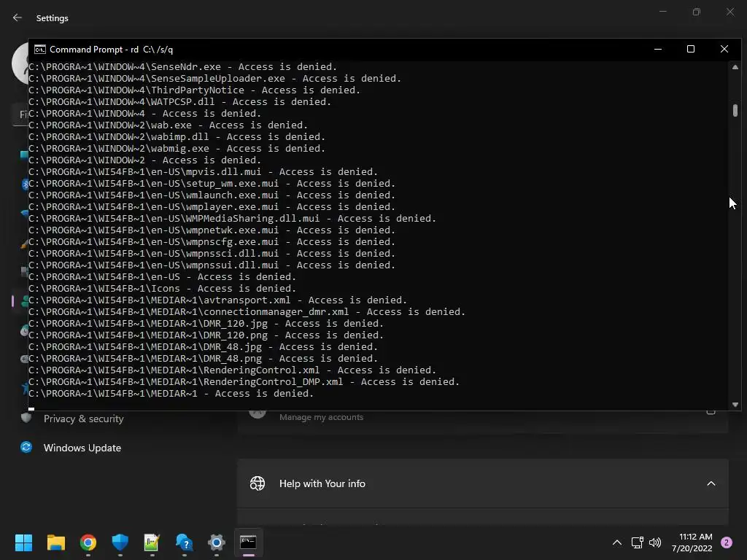Click the DMR_120.png output line
This screenshot has height=560, width=747.
[206, 335]
